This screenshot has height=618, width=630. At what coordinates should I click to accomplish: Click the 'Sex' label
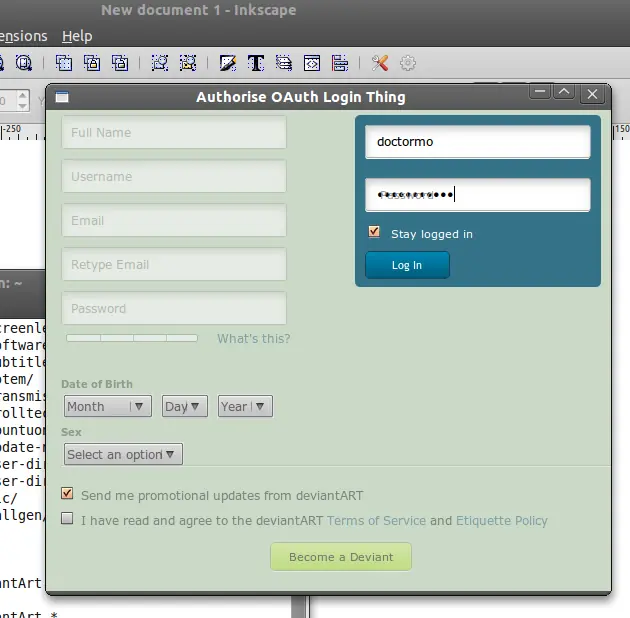pyautogui.click(x=72, y=432)
